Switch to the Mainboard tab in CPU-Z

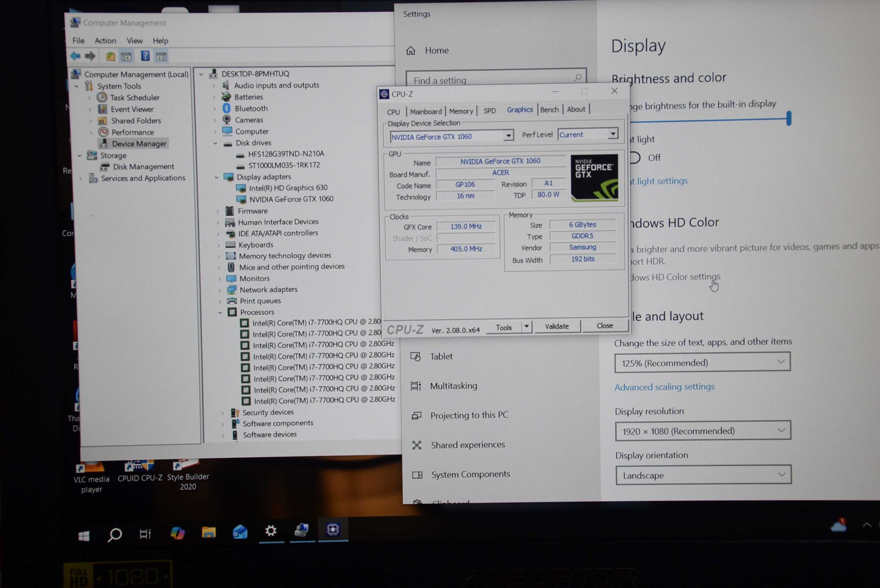point(426,111)
